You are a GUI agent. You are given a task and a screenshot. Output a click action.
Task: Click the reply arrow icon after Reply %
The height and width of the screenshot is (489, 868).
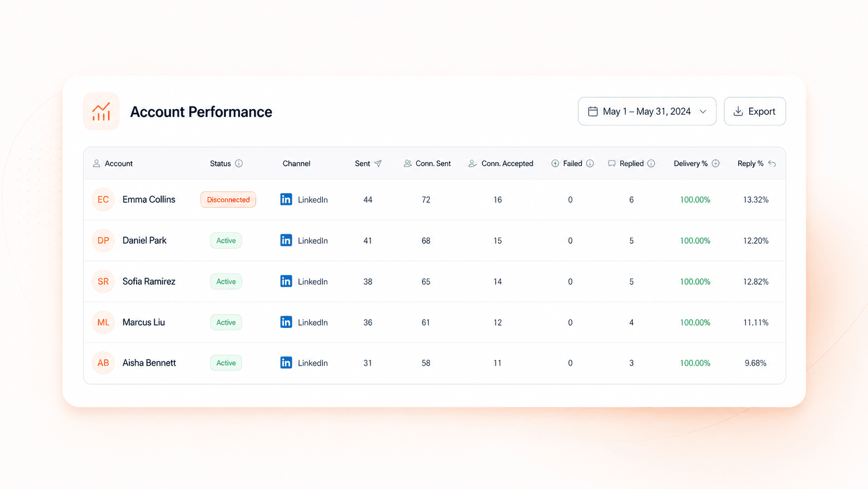pos(772,163)
